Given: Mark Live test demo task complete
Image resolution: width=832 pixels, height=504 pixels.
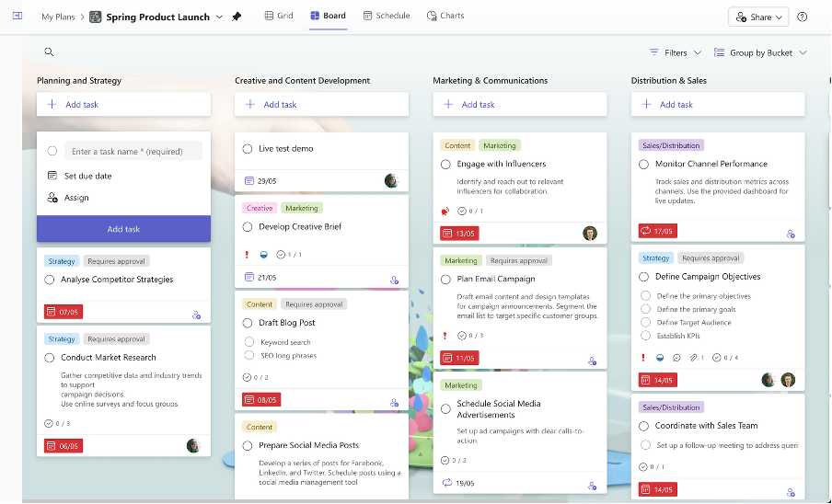Looking at the screenshot, I should click(248, 149).
